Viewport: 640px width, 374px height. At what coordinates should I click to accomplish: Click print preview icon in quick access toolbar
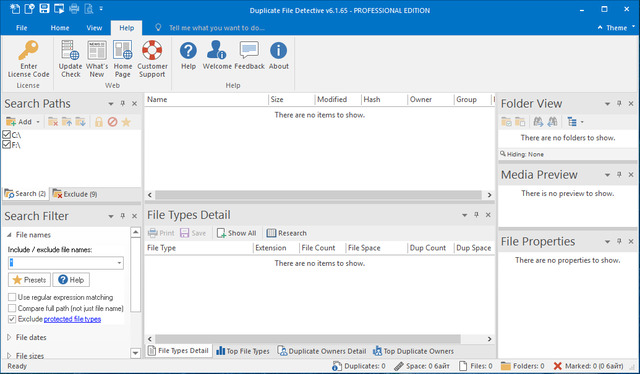[89, 8]
